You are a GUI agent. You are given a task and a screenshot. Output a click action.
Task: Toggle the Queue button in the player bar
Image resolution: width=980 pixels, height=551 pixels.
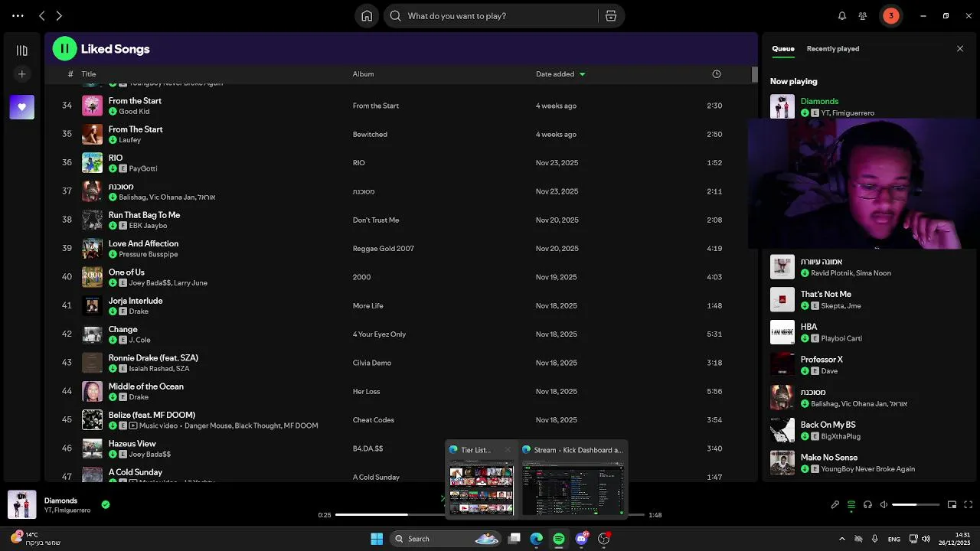coord(851,505)
